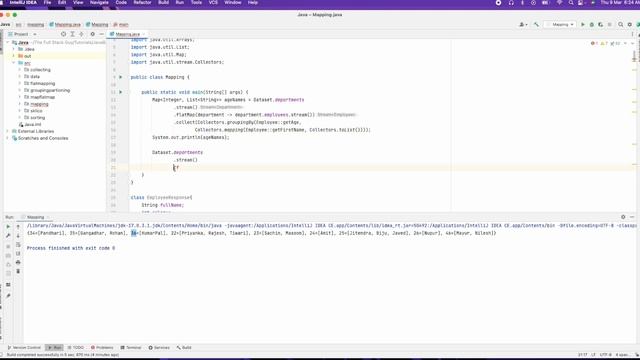The width and height of the screenshot is (640, 360).
Task: Click run gutter arrow beside class Mapping
Action: (120, 77)
